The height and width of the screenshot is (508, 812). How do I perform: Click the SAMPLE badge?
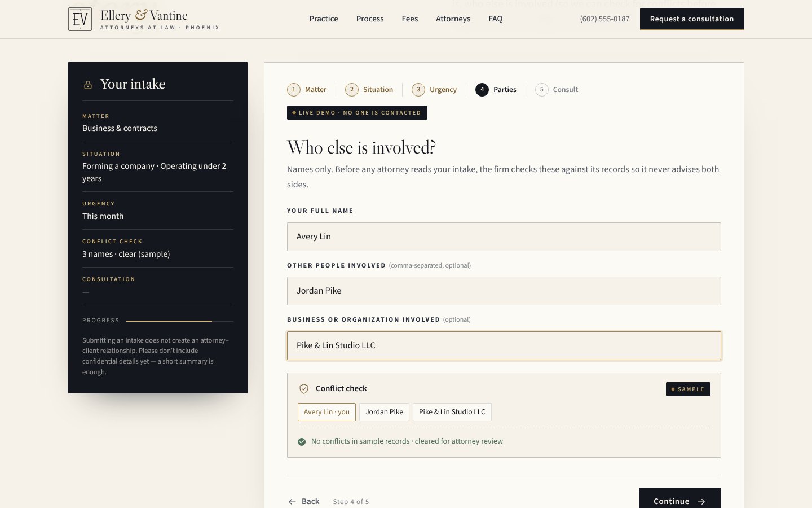pyautogui.click(x=688, y=389)
